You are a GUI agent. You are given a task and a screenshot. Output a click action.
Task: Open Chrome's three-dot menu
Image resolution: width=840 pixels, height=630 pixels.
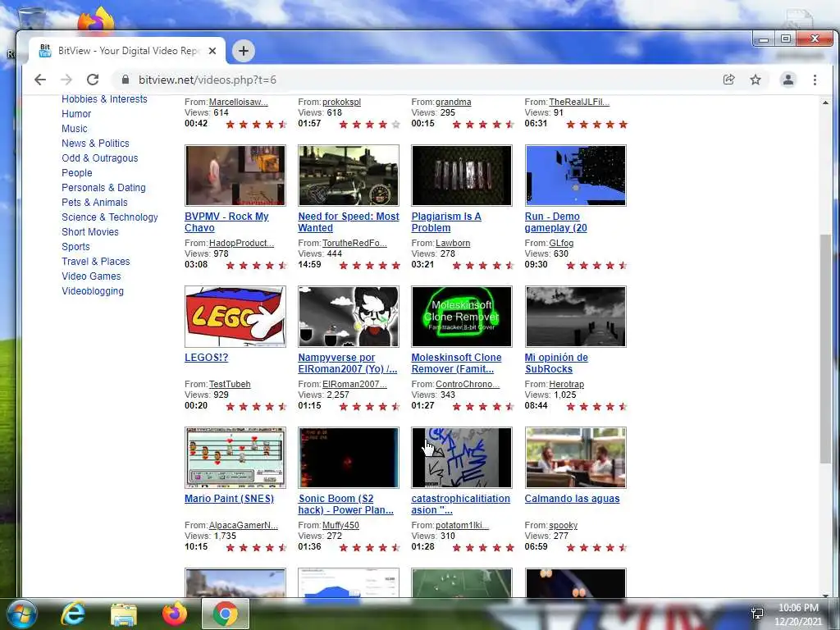point(815,80)
